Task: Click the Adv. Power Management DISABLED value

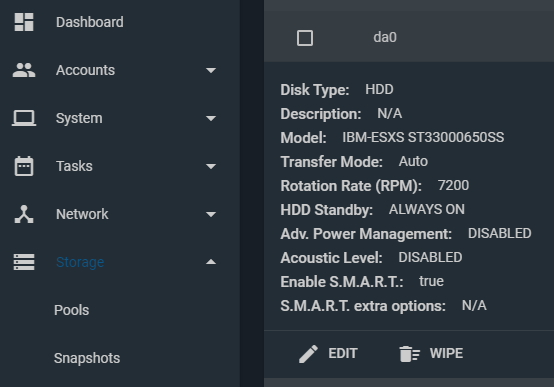Action: pyautogui.click(x=500, y=233)
